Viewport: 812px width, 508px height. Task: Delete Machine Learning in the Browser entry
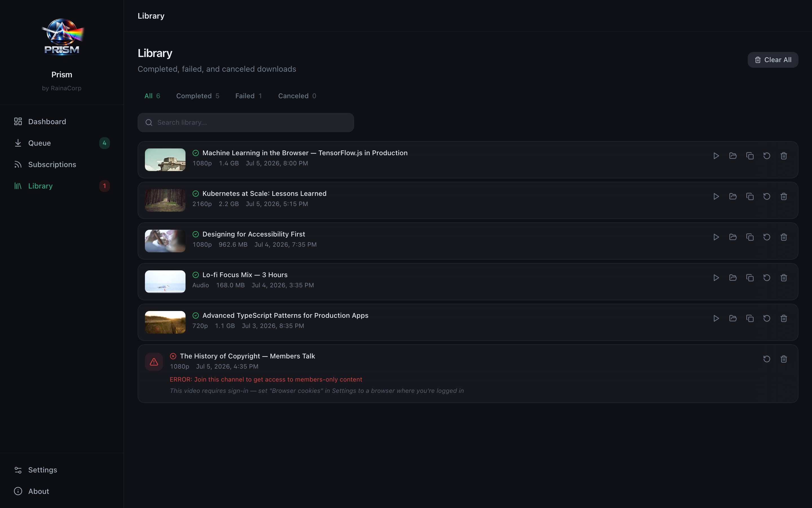(x=784, y=156)
